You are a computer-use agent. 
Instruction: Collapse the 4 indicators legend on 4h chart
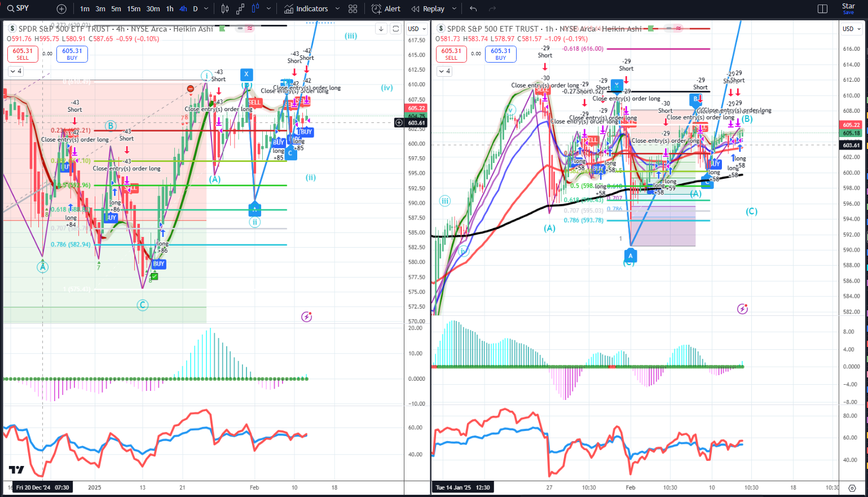[16, 71]
